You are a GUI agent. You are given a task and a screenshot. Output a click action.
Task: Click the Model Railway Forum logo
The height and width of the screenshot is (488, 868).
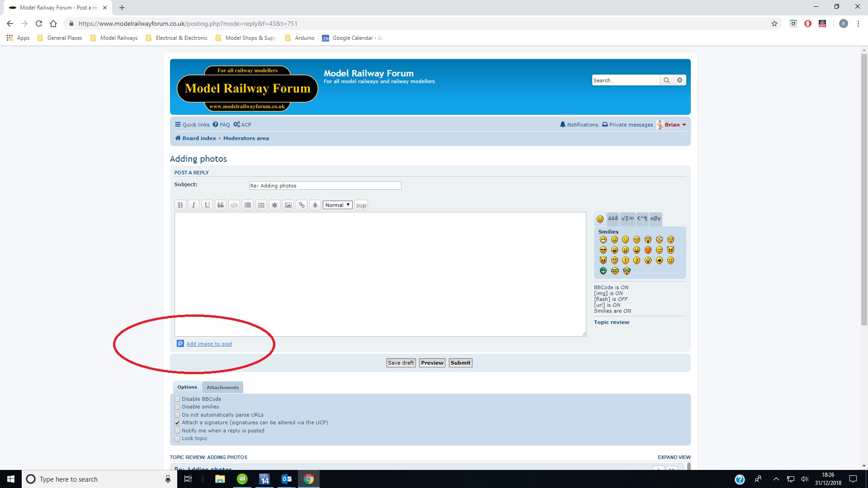coord(247,89)
